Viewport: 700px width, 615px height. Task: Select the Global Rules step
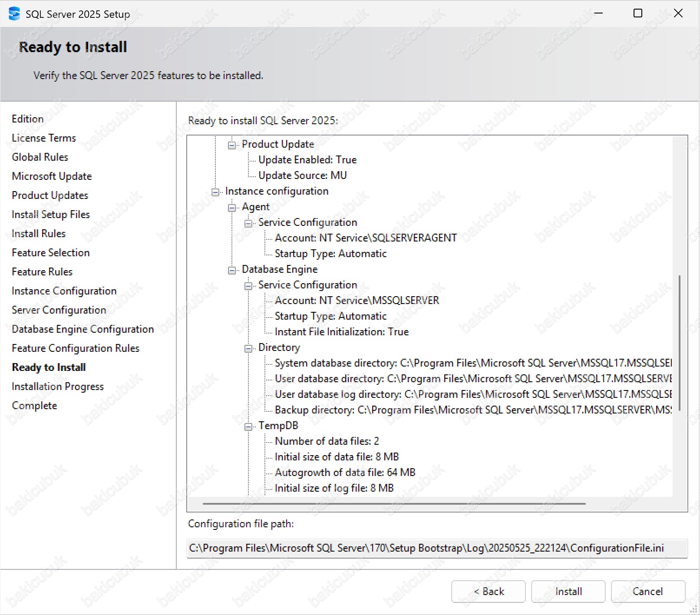[x=40, y=157]
